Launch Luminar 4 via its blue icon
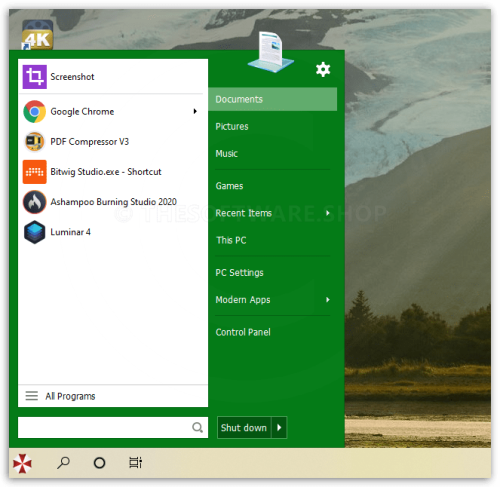Image resolution: width=500 pixels, height=487 pixels. click(x=34, y=232)
